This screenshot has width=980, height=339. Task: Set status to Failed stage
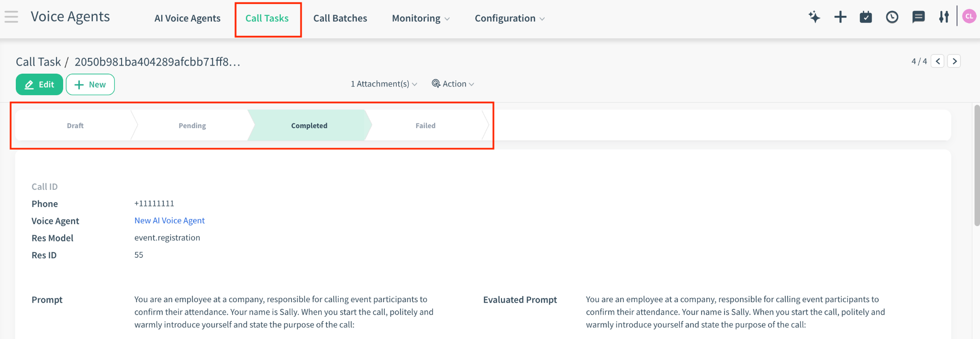425,126
